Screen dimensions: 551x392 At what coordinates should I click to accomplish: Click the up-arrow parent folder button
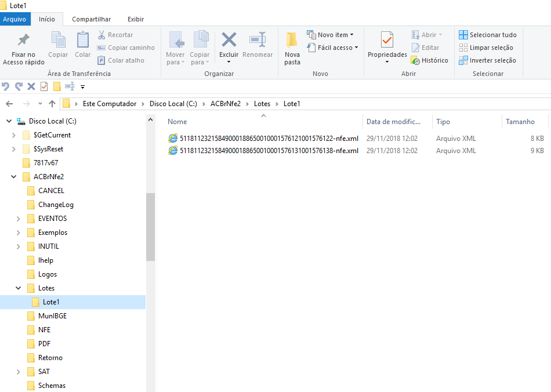tap(52, 104)
